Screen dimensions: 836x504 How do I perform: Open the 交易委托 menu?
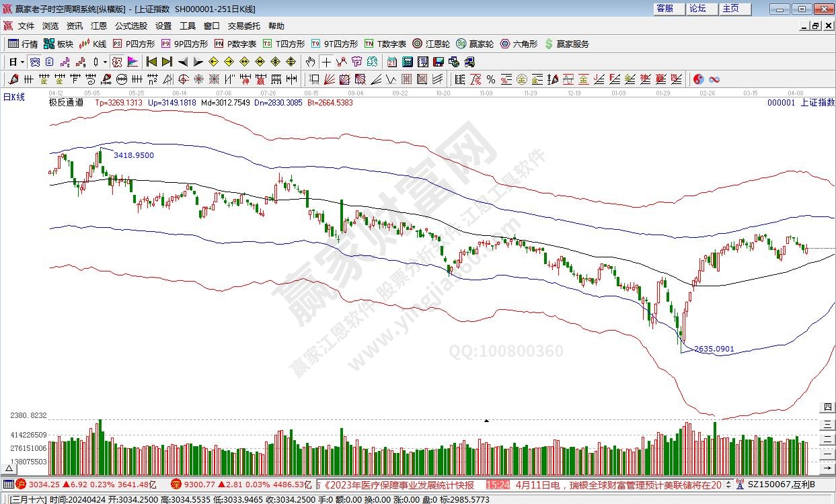click(x=243, y=26)
